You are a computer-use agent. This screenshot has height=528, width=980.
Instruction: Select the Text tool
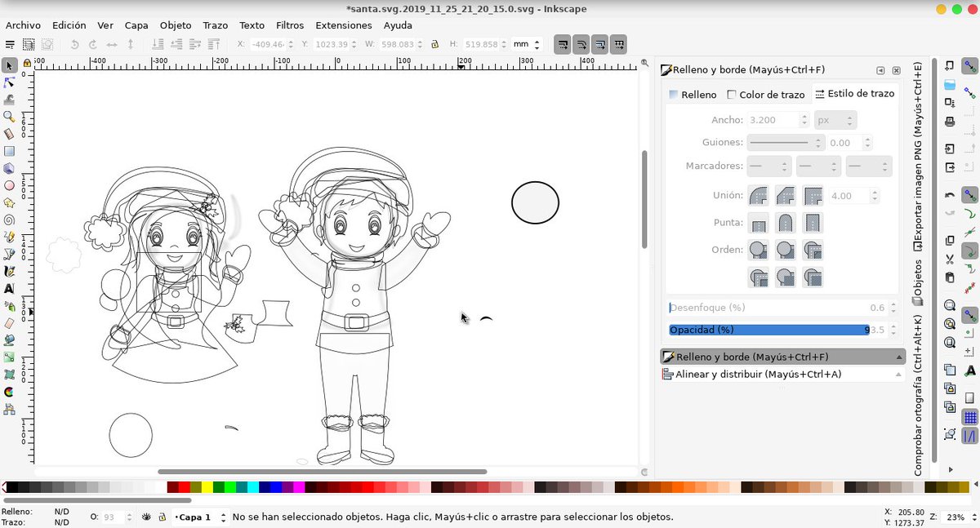point(9,288)
